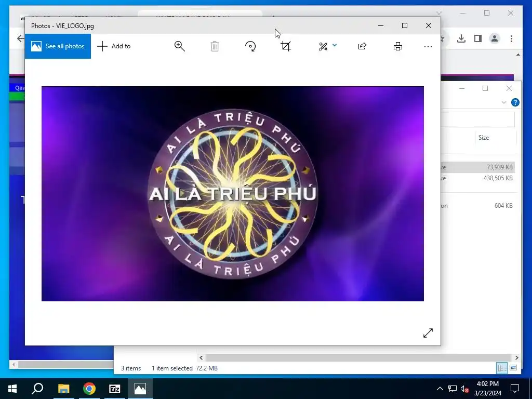
Task: Switch to Details view icon in Explorer
Action: [x=502, y=368]
